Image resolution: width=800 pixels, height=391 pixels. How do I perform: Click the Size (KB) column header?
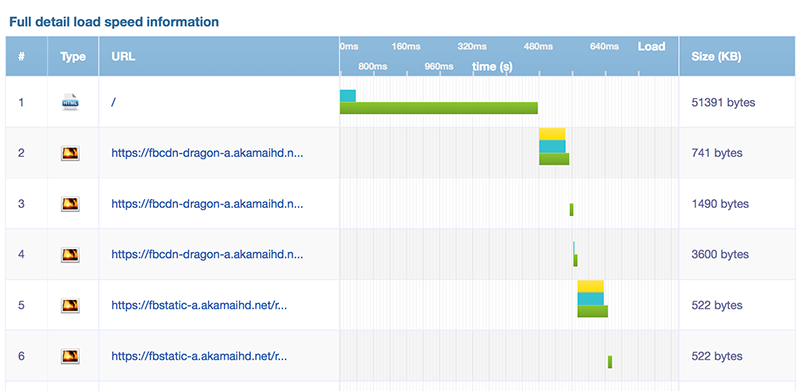point(716,57)
